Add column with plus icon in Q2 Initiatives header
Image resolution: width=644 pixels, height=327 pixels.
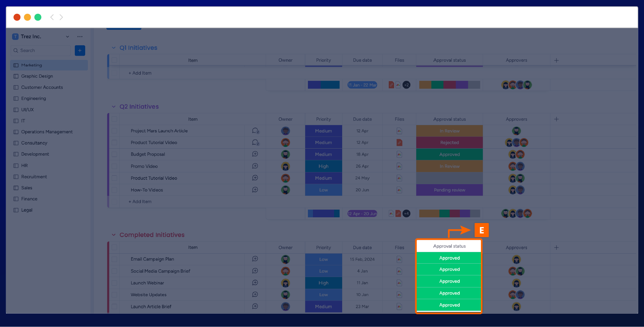click(556, 119)
